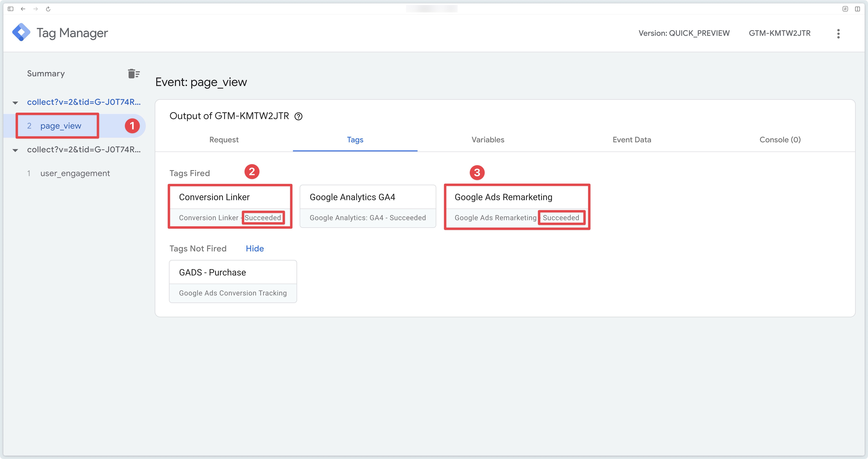Open the first collect?v=2&tid=G-J0T74R request

[84, 102]
